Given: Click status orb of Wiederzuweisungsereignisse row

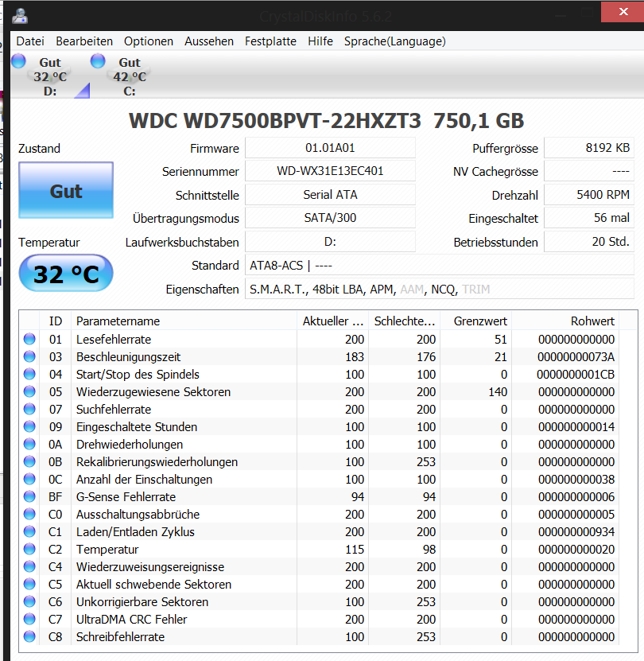Looking at the screenshot, I should pos(29,566).
